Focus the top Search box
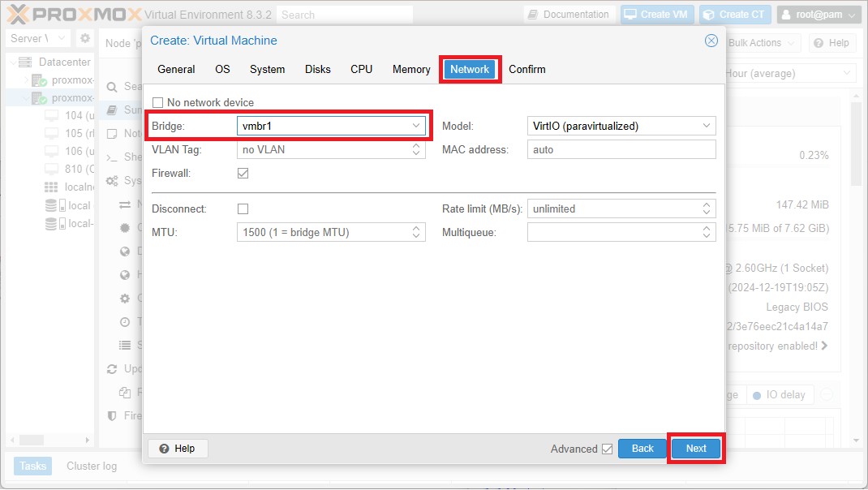Image resolution: width=868 pixels, height=490 pixels. pos(345,15)
